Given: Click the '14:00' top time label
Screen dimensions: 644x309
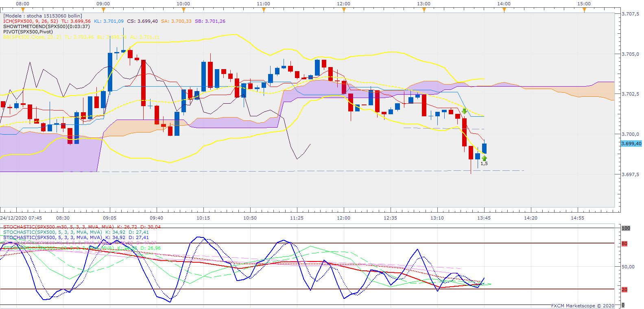Looking at the screenshot, I should [x=504, y=4].
